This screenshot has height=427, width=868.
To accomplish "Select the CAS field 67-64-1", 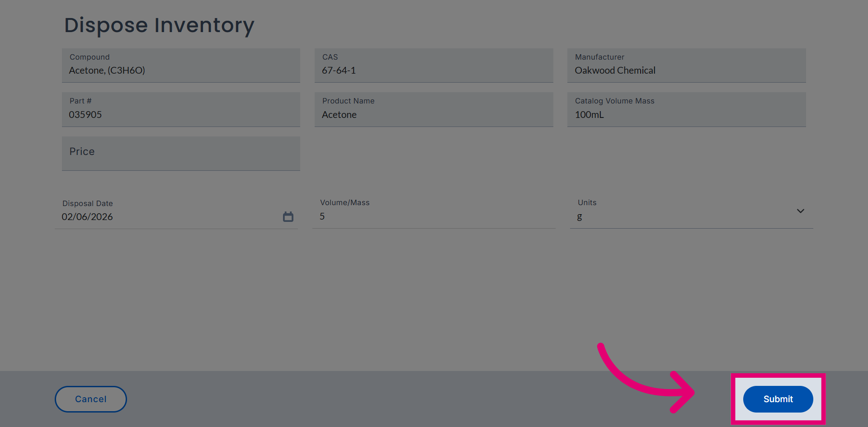I will pos(434,66).
